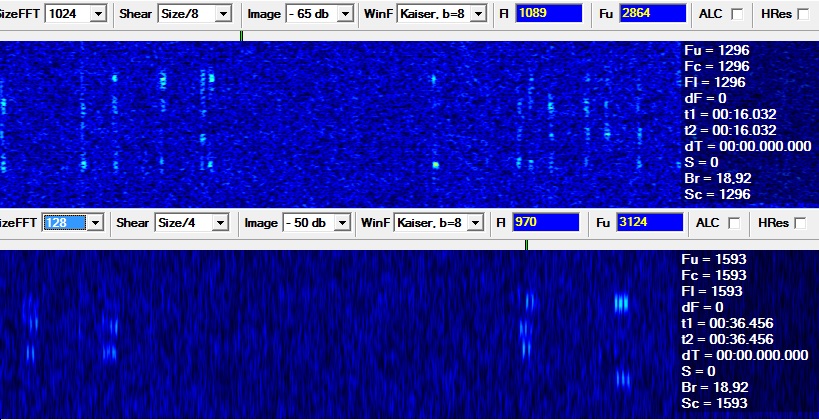The width and height of the screenshot is (819, 420).
Task: Enable the lower ALC checkbox
Action: point(734,224)
